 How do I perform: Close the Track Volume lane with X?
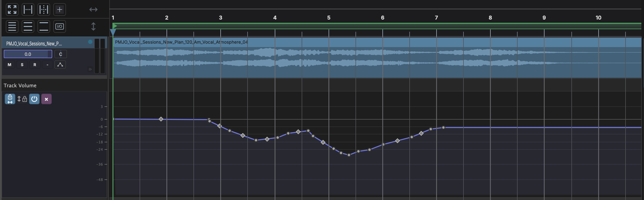(x=46, y=99)
